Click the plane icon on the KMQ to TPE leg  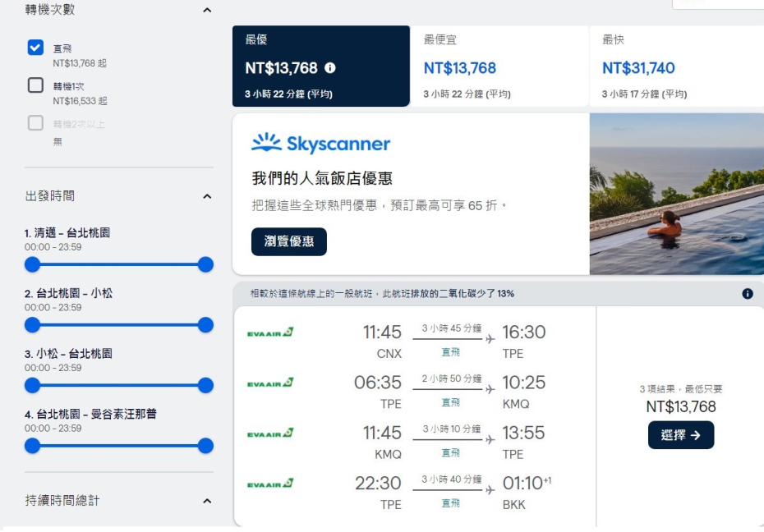pos(490,440)
